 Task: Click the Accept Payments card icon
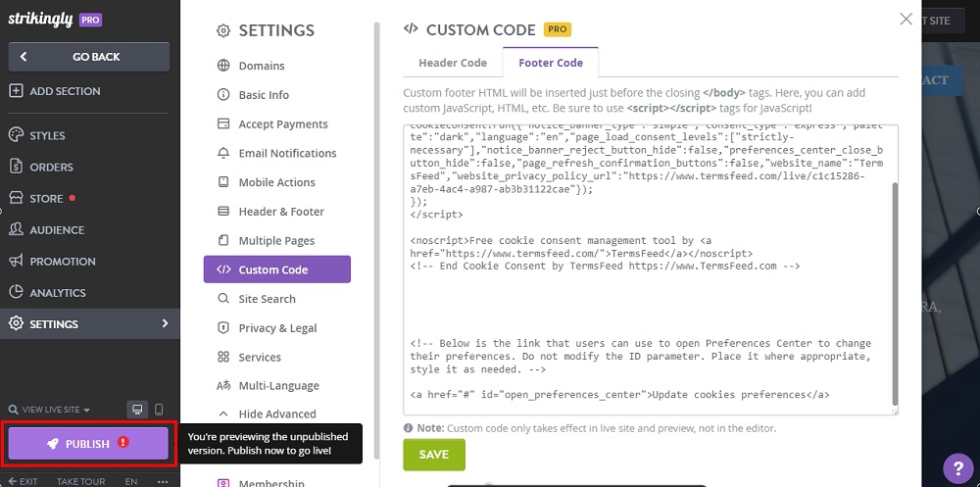(223, 123)
